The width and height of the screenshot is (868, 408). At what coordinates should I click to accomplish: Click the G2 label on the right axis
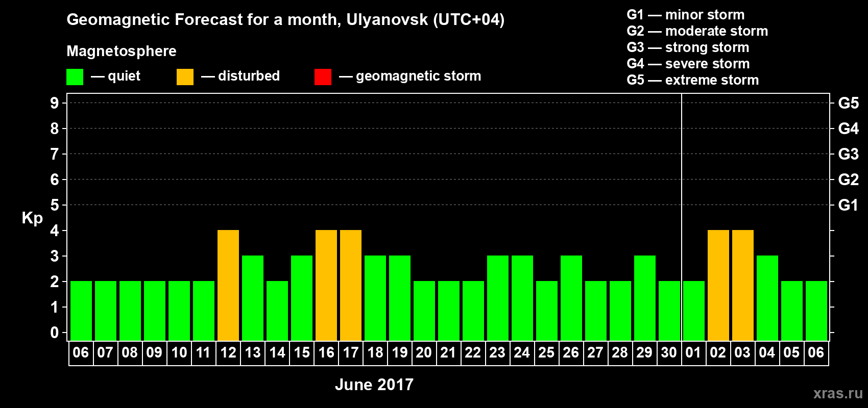point(849,180)
